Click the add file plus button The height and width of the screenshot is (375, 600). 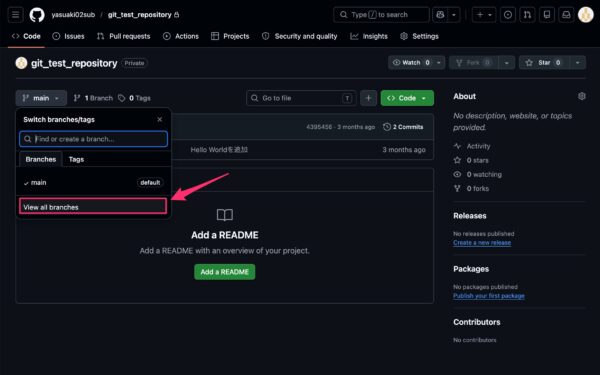click(368, 98)
